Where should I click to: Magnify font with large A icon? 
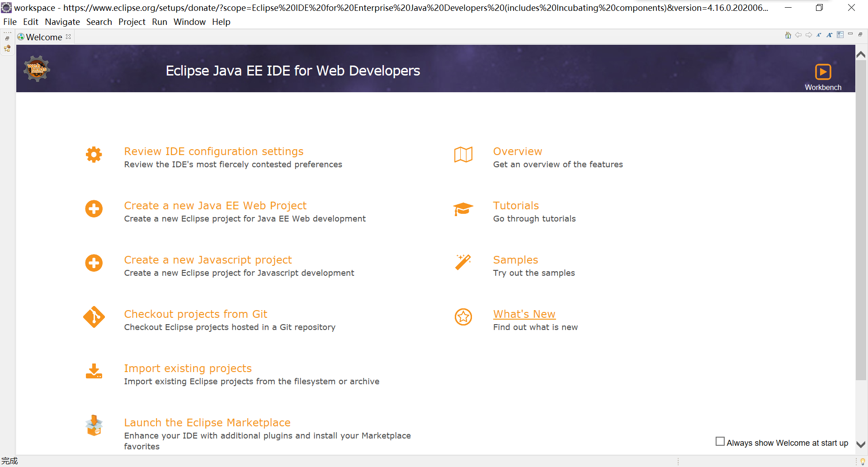(x=830, y=35)
